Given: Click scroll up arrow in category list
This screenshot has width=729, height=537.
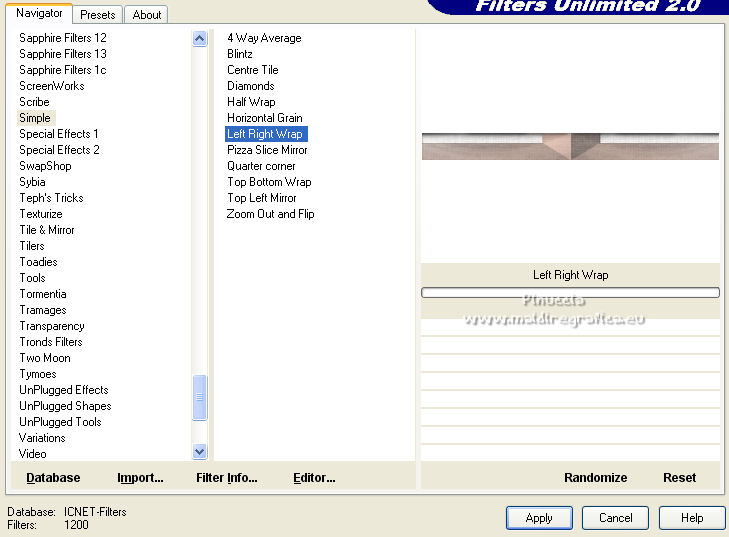Looking at the screenshot, I should coord(199,39).
